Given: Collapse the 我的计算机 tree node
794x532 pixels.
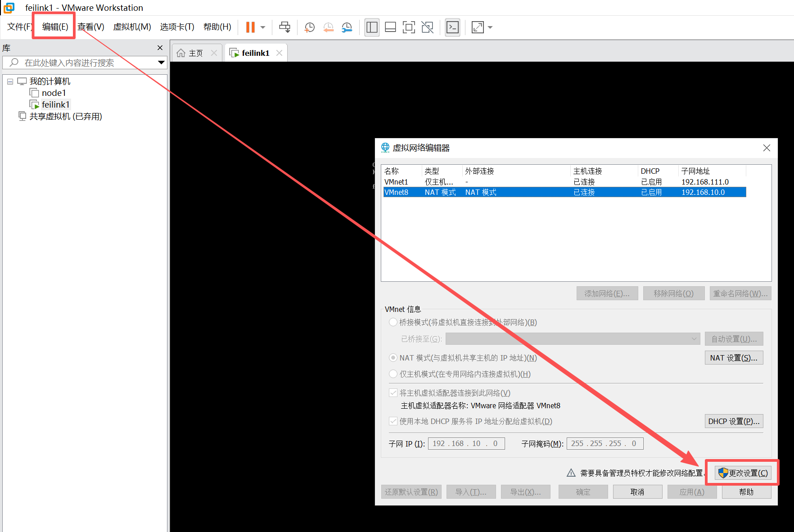Looking at the screenshot, I should tap(10, 82).
